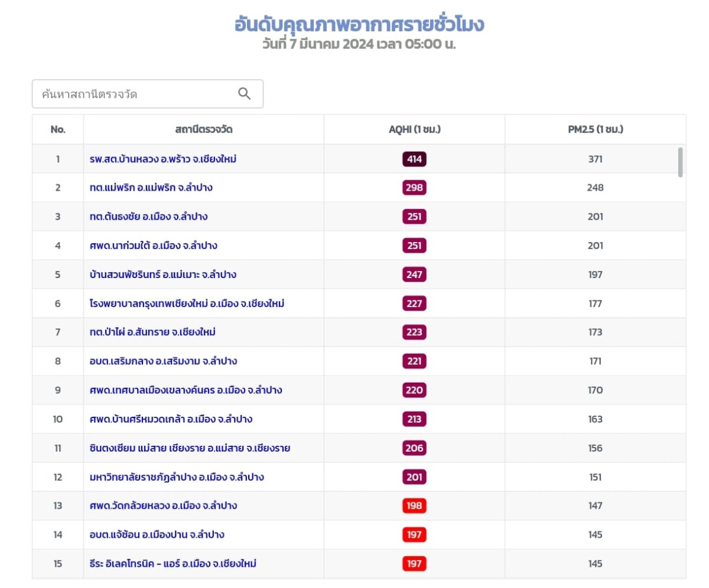Screen dimensions: 709x588
Task: Click the สถานีตรวจวัด column header
Action: 203,129
